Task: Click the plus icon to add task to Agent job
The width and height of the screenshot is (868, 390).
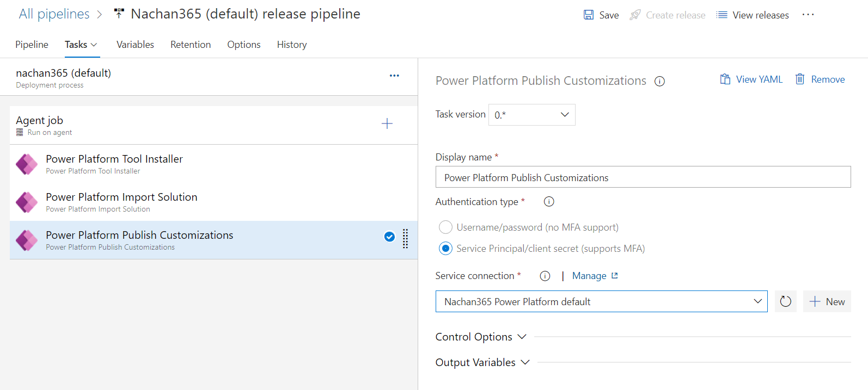Action: [x=387, y=124]
